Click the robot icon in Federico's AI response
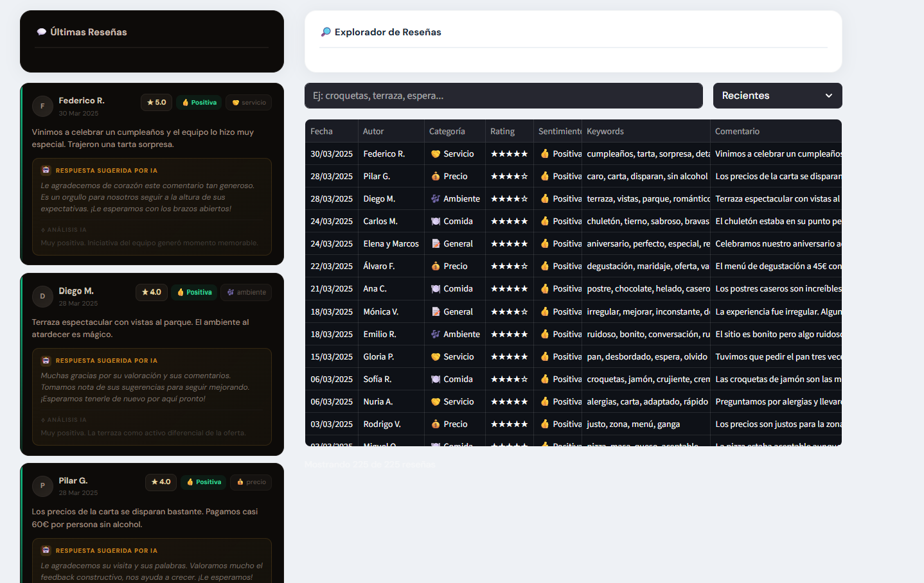Image resolution: width=924 pixels, height=583 pixels. 46,171
